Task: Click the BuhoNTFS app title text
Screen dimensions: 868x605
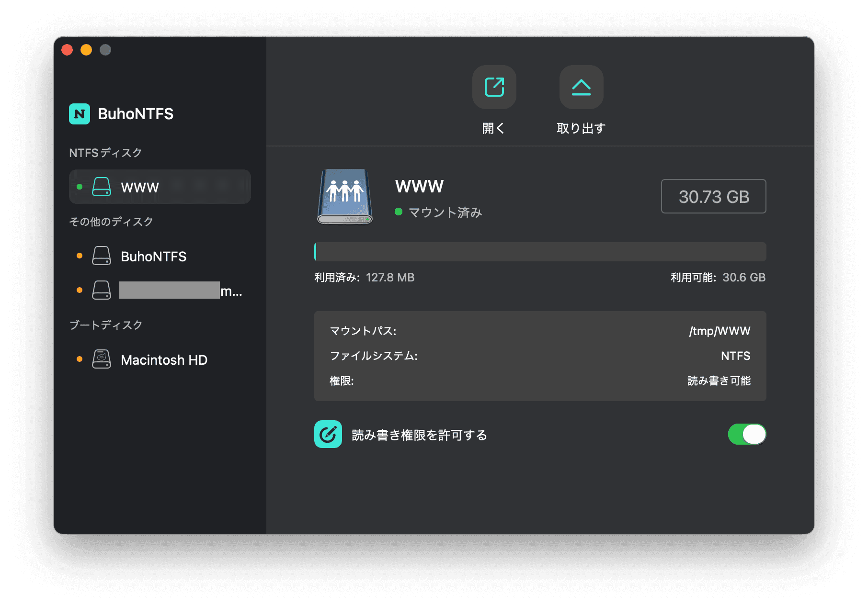Action: click(x=136, y=114)
